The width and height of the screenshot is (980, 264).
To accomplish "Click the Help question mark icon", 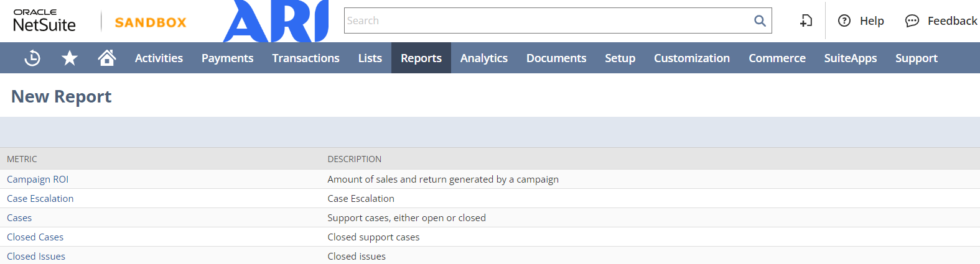I will [844, 21].
